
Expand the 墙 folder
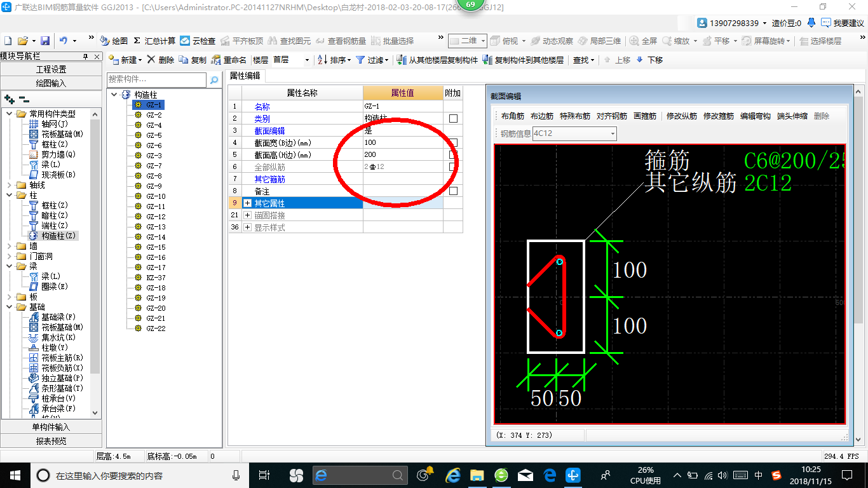pos(9,246)
